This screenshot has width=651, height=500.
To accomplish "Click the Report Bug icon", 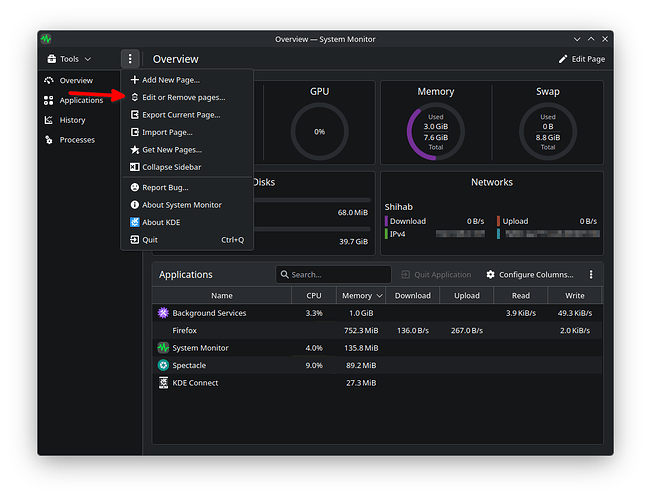I will tap(134, 187).
